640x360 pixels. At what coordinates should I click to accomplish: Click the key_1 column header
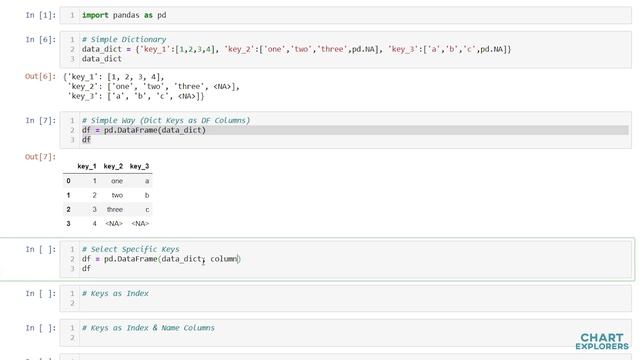[87, 166]
